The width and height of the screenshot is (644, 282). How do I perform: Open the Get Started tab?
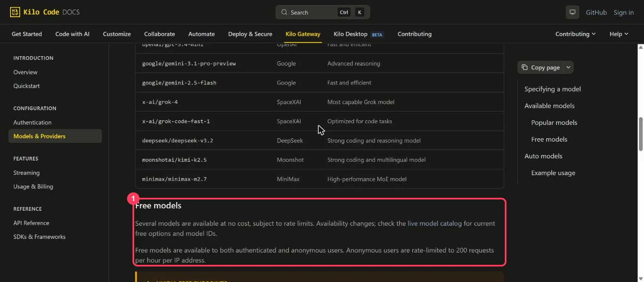[27, 34]
